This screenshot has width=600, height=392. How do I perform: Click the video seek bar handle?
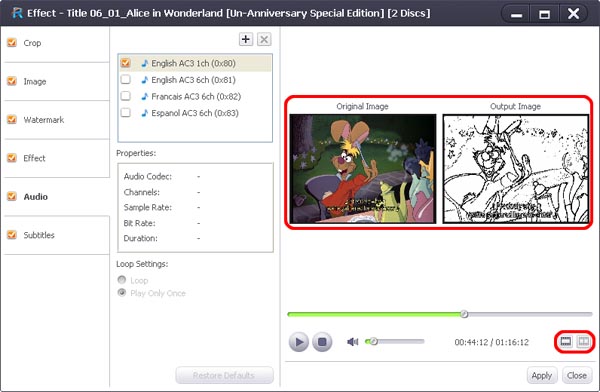point(464,314)
